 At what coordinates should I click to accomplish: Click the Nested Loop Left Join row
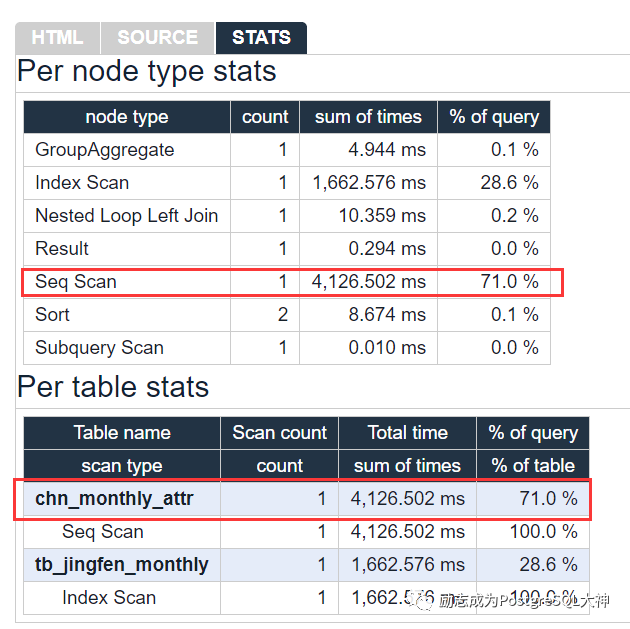click(x=287, y=216)
